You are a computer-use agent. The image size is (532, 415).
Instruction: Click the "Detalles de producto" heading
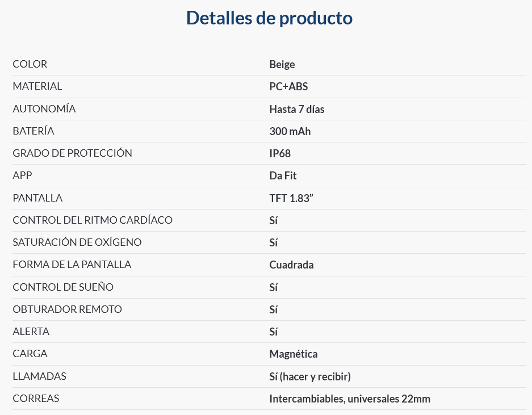(269, 18)
